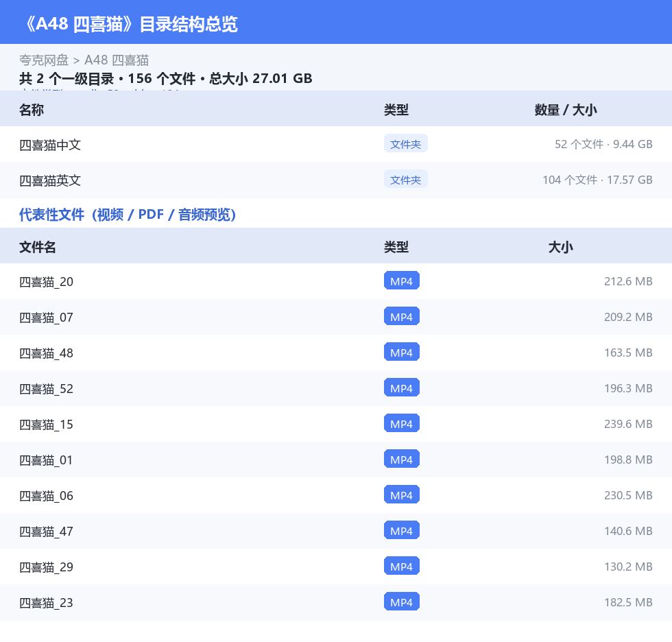Select file 四喜猫_52
Screen dimensions: 672x642
47,388
